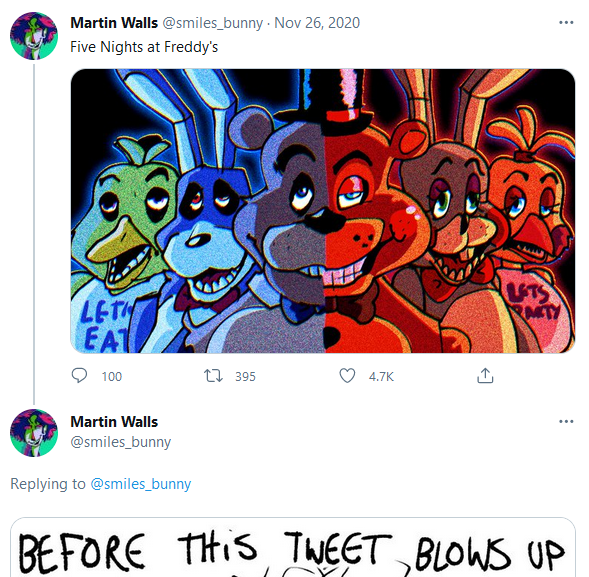Open the Five Nights at Freddy's artwork image
This screenshot has width=589, height=577.
[323, 211]
